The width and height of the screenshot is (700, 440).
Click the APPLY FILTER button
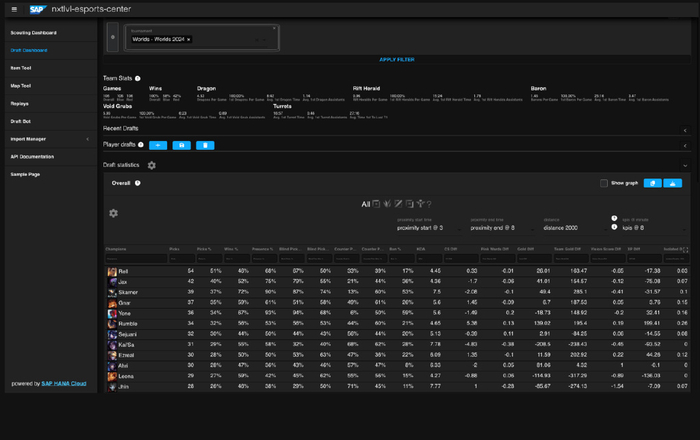point(396,59)
